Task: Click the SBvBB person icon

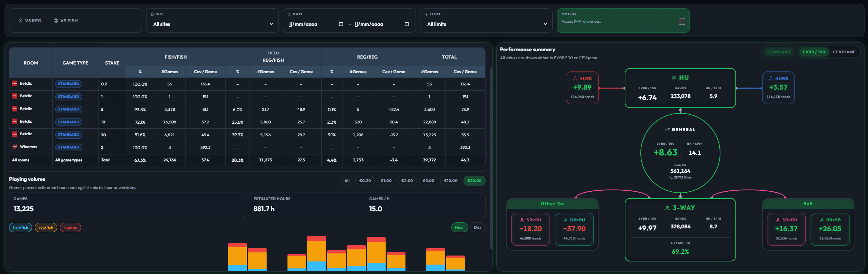Action: (x=778, y=220)
